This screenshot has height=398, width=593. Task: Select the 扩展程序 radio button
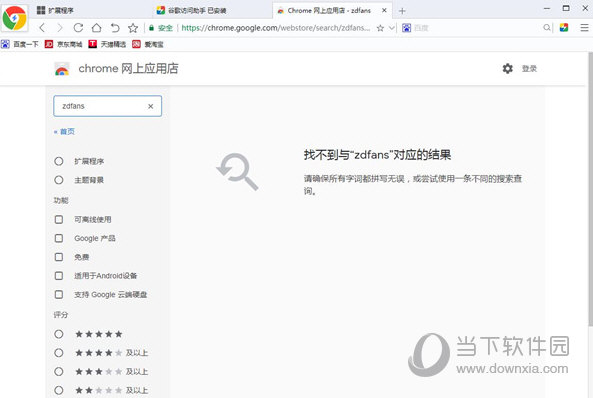(59, 161)
